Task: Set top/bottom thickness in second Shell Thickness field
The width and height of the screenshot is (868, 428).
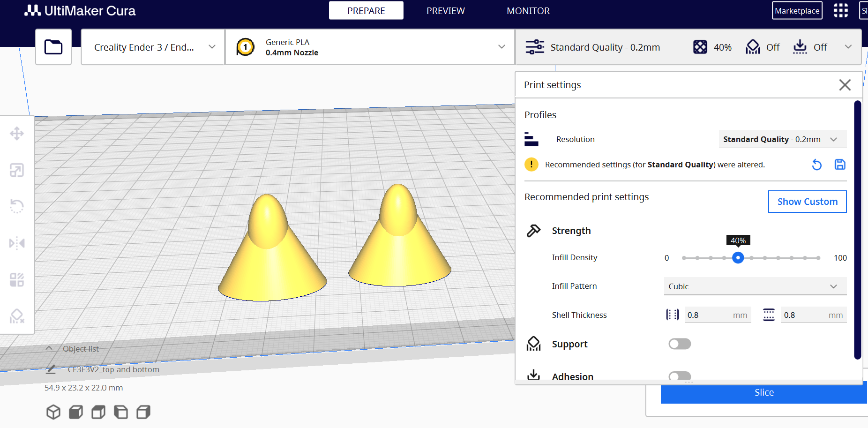Action: tap(814, 315)
